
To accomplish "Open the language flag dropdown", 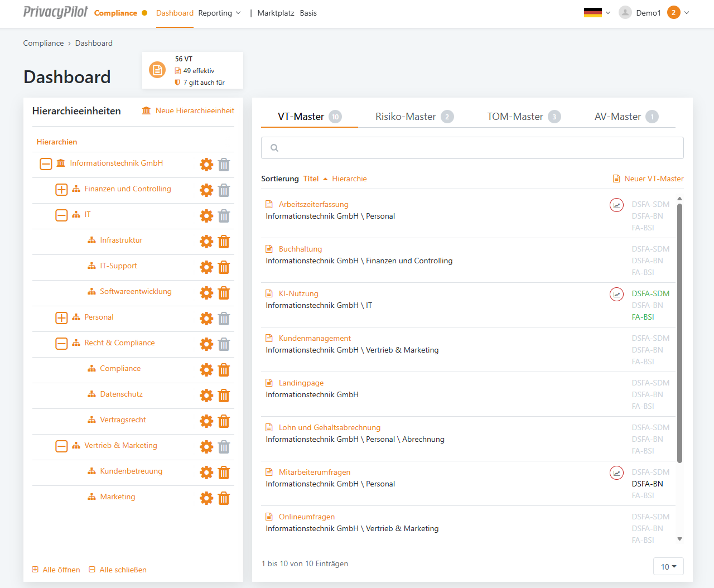I will [x=597, y=13].
